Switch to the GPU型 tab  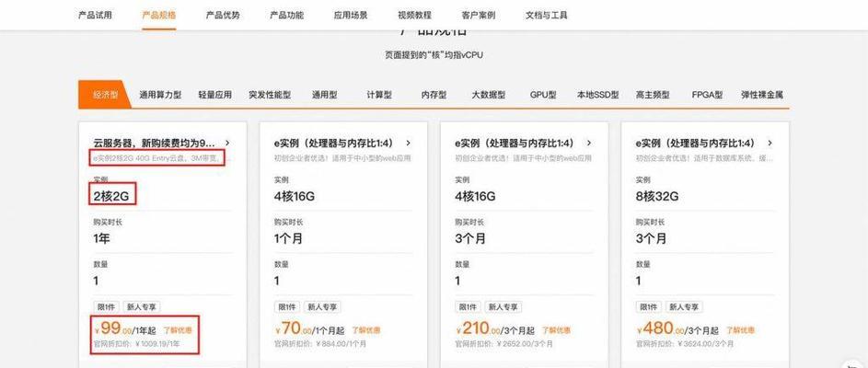[x=543, y=95]
